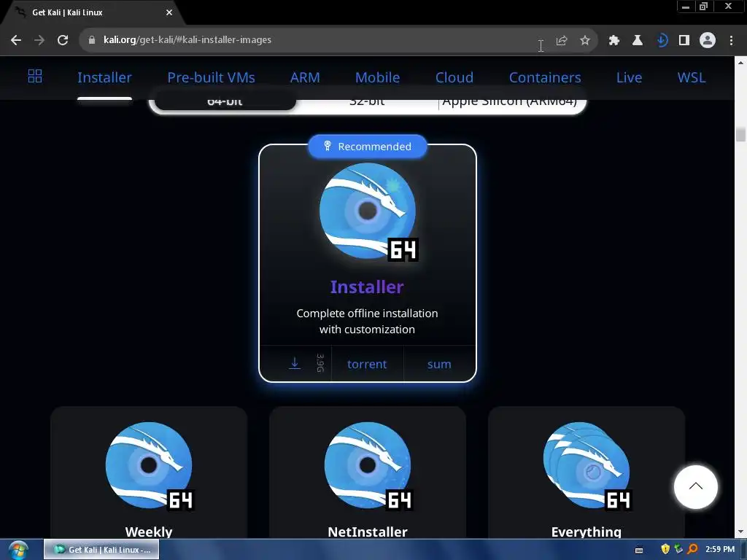Open the extensions puzzle icon
This screenshot has width=747, height=560.
614,41
